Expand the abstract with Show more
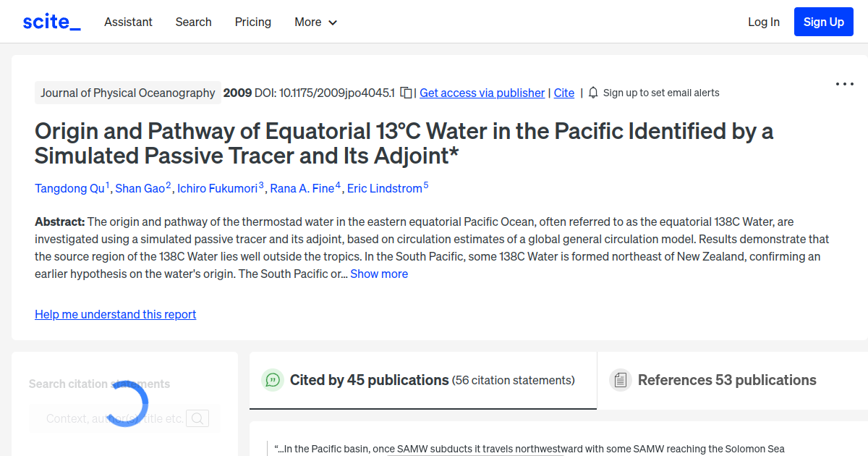Viewport: 868px width, 456px height. pos(379,274)
